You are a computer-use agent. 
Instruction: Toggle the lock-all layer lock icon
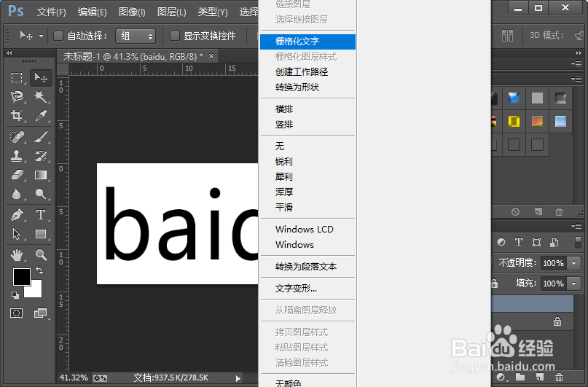(494, 283)
